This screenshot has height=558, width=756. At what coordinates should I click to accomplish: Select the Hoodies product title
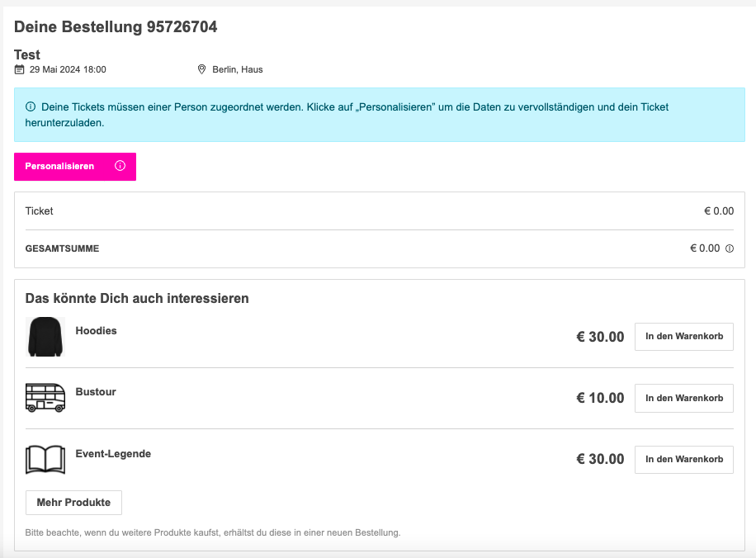[x=96, y=331]
